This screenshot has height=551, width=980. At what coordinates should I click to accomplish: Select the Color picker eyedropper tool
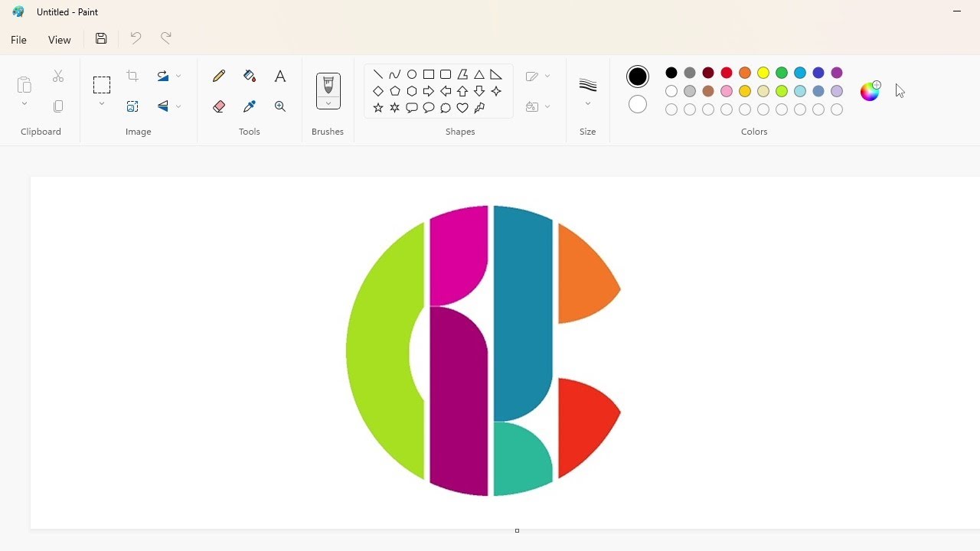pos(250,106)
